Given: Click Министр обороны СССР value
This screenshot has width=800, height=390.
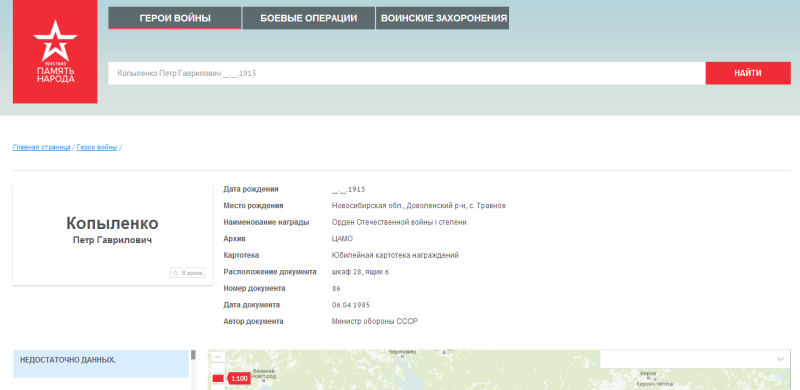Looking at the screenshot, I should (374, 322).
